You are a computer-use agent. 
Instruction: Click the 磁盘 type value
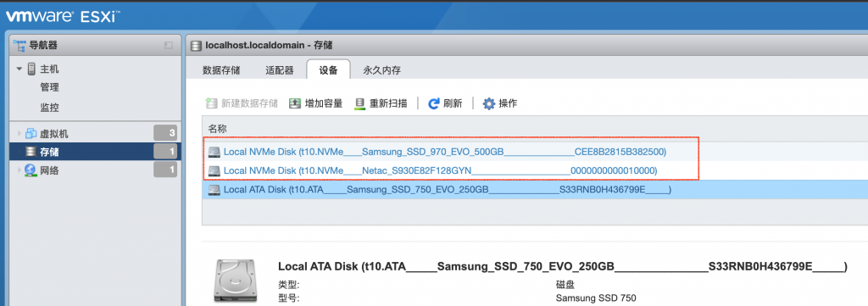(565, 285)
